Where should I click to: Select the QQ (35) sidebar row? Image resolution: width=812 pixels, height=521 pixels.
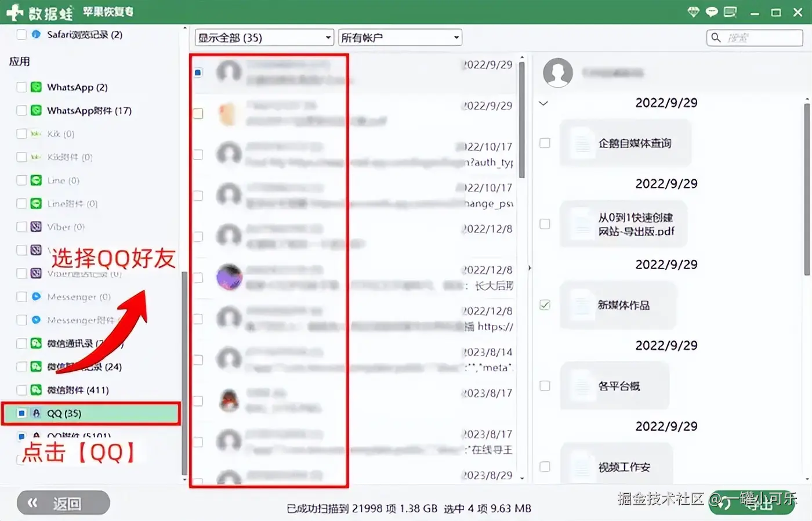[91, 413]
